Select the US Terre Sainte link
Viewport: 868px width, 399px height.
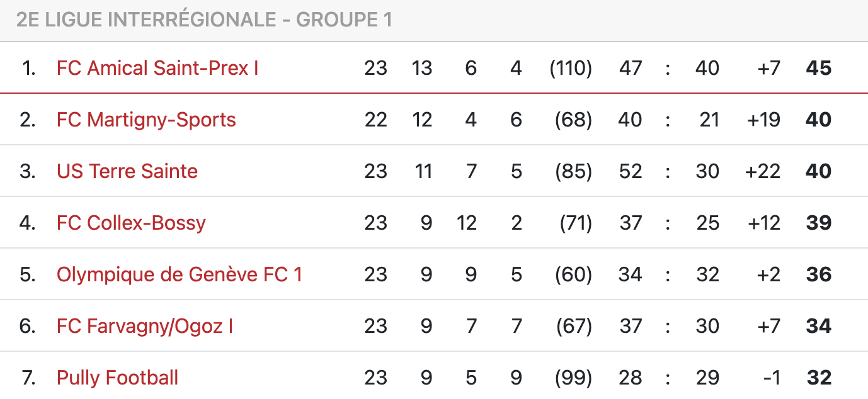point(127,171)
